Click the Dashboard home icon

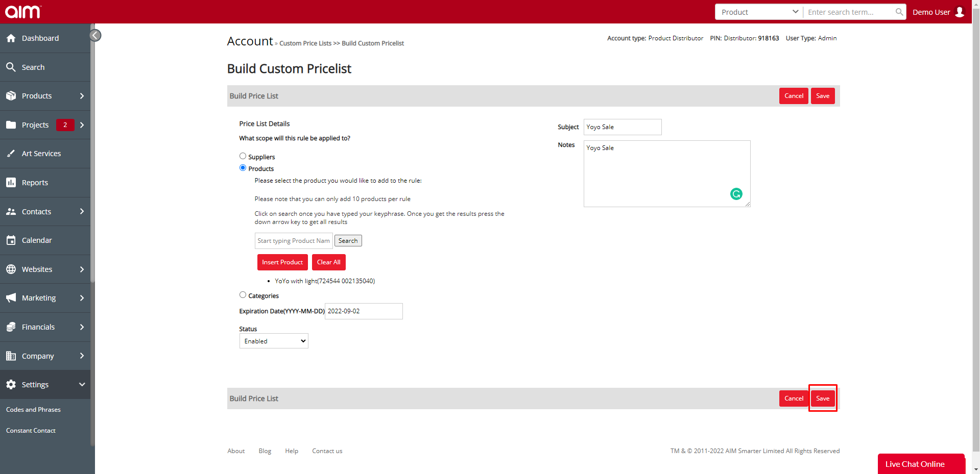(11, 38)
